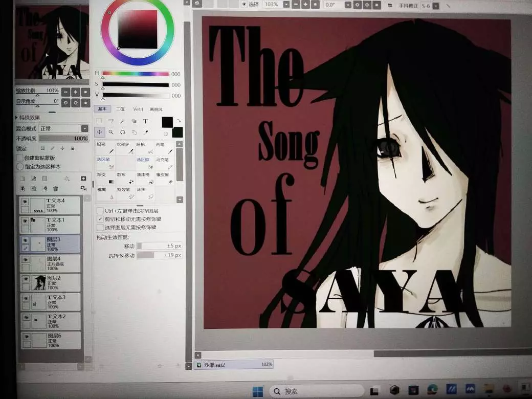Enable 指定为选区样本 option
The width and height of the screenshot is (532, 399).
point(20,167)
